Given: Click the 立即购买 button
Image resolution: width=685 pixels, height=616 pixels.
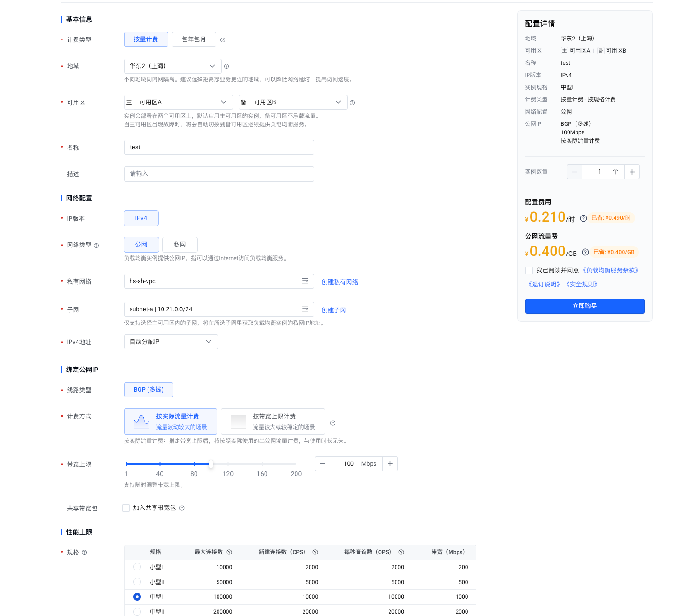Looking at the screenshot, I should pos(584,306).
